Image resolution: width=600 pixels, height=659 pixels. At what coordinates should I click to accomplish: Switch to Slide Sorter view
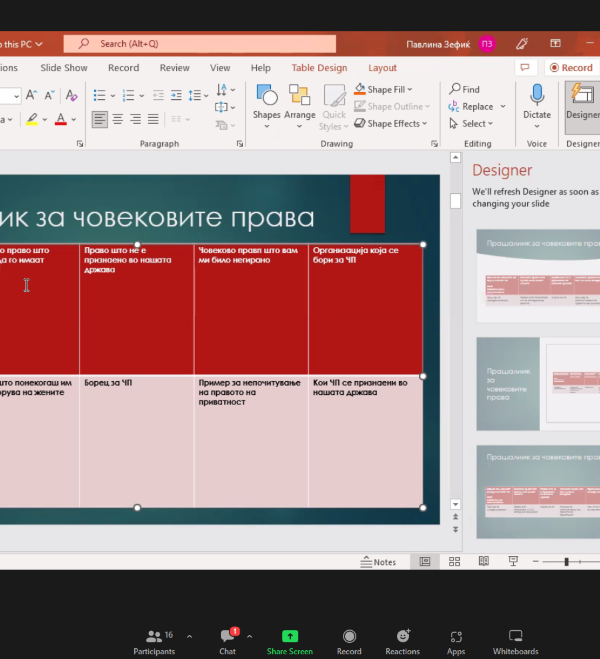tap(454, 562)
